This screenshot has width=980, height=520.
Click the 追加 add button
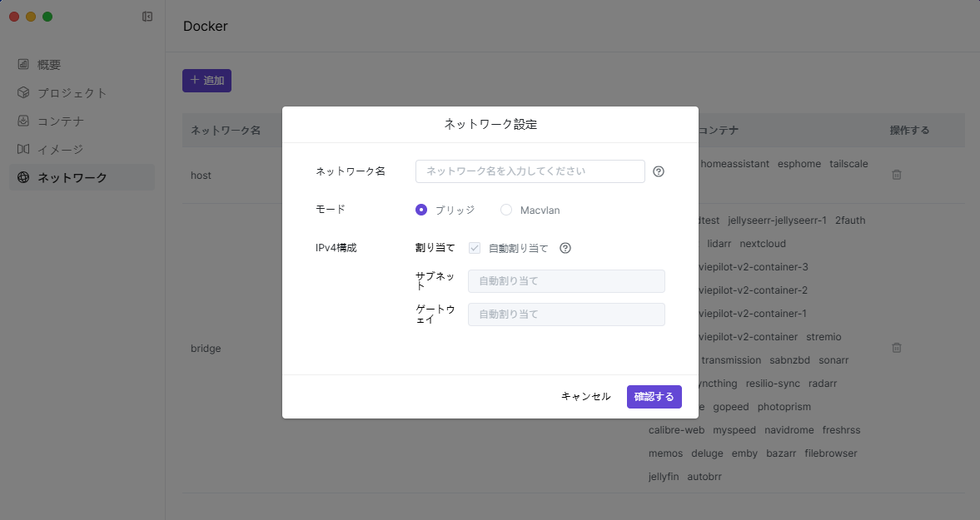click(x=206, y=81)
